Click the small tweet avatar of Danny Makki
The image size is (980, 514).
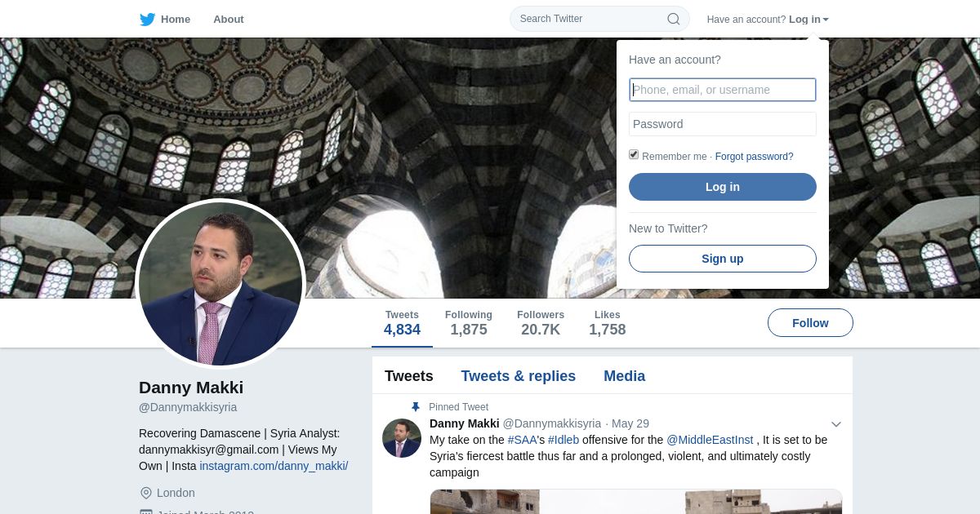click(402, 438)
